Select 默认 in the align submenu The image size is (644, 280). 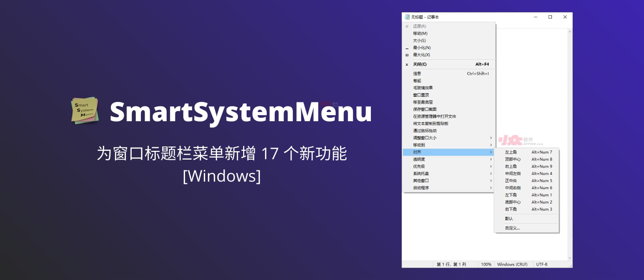(527, 219)
